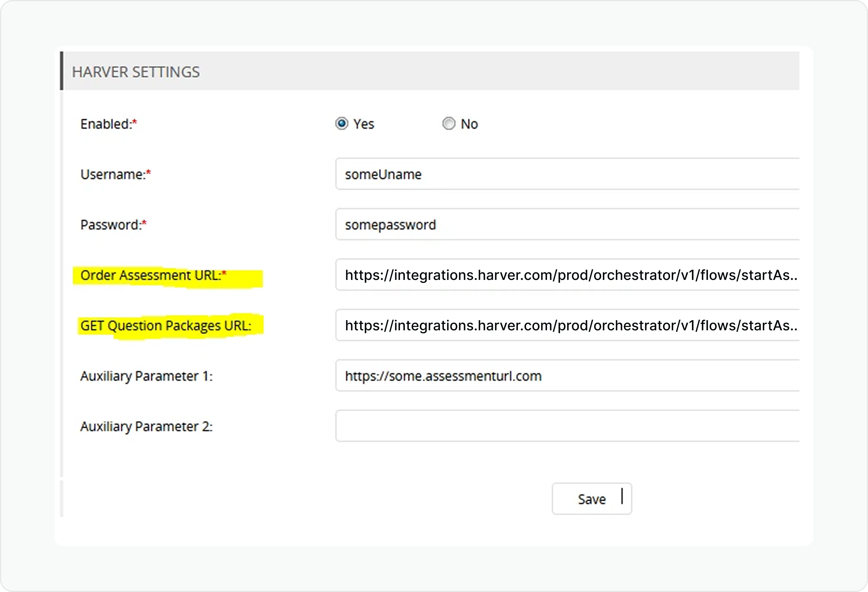Click the No label text
The width and height of the screenshot is (868, 592).
(x=469, y=124)
